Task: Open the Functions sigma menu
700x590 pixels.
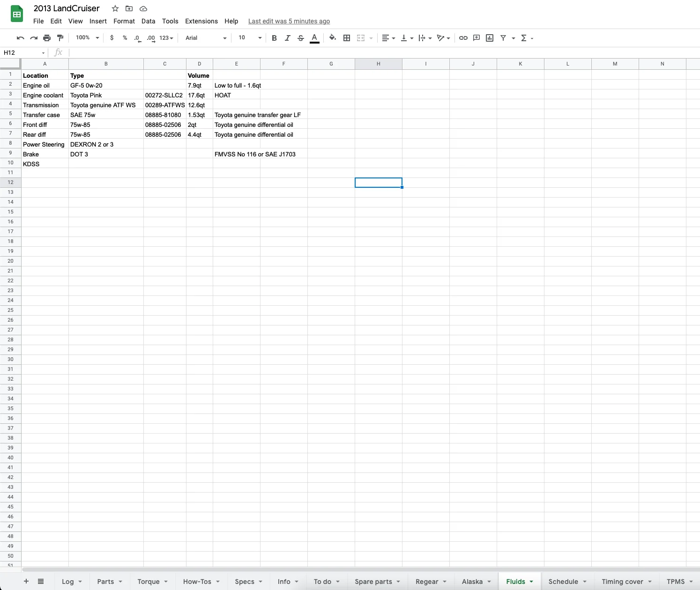Action: [x=527, y=38]
